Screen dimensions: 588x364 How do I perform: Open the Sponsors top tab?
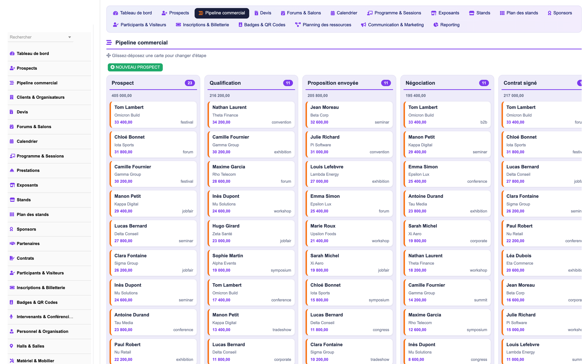(560, 13)
